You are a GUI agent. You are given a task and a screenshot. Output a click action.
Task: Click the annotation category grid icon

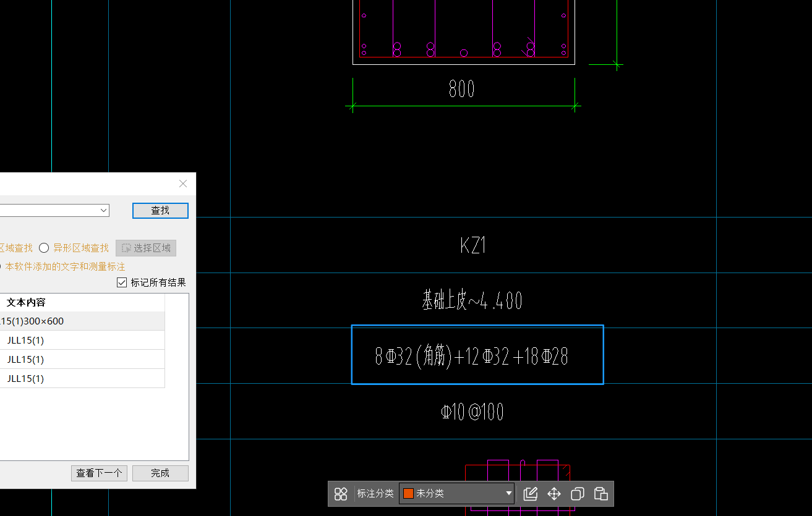[341, 494]
